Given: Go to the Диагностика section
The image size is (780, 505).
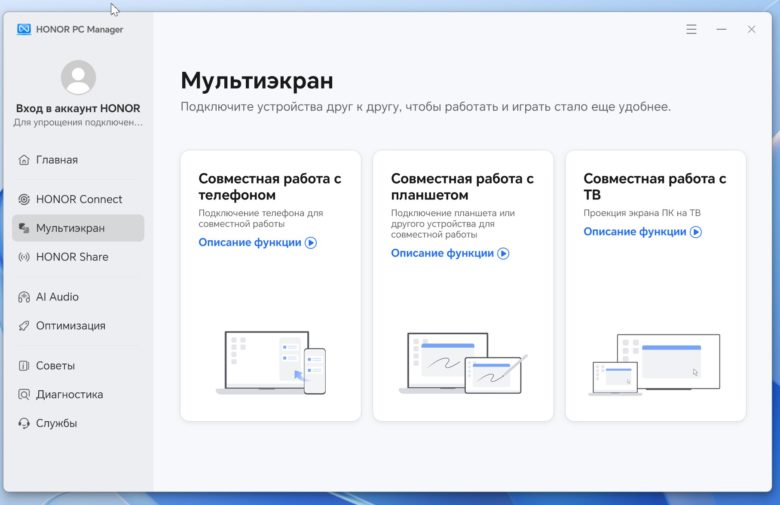Looking at the screenshot, I should (x=78, y=394).
